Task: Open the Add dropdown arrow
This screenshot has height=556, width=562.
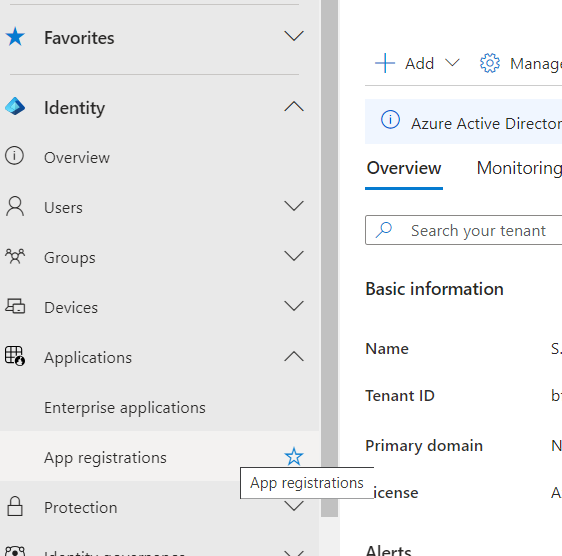Action: (452, 63)
